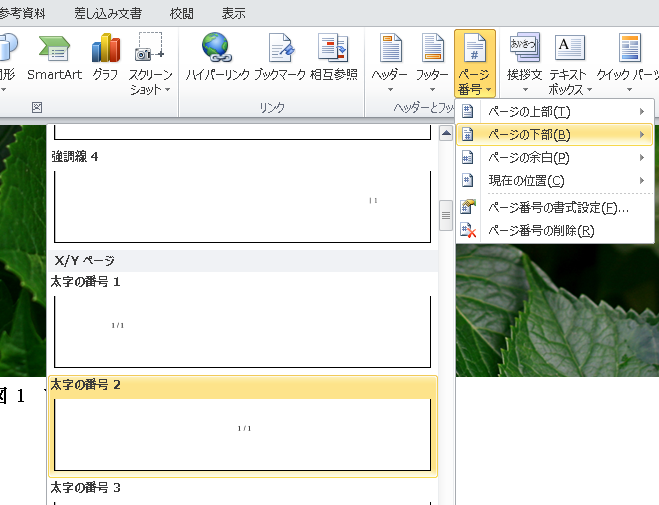Open the スクリーンショット tool
Viewport: 659px width, 505px height.
coord(150,64)
